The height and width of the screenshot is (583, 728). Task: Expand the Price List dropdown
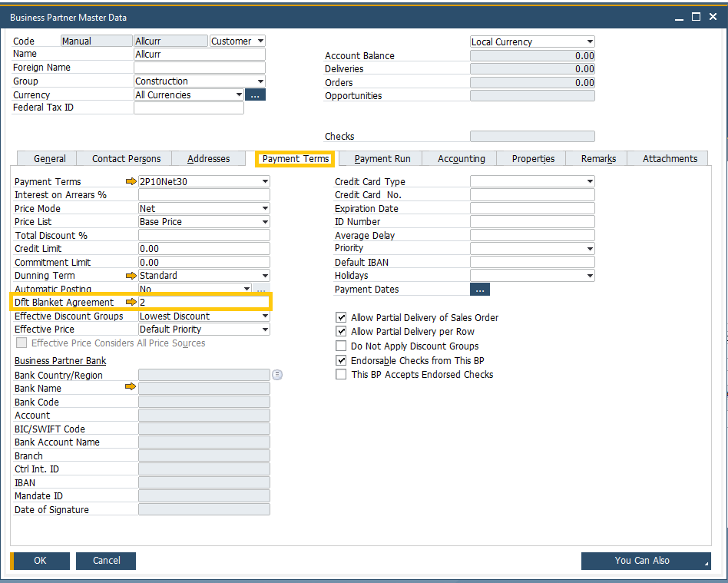pyautogui.click(x=265, y=222)
